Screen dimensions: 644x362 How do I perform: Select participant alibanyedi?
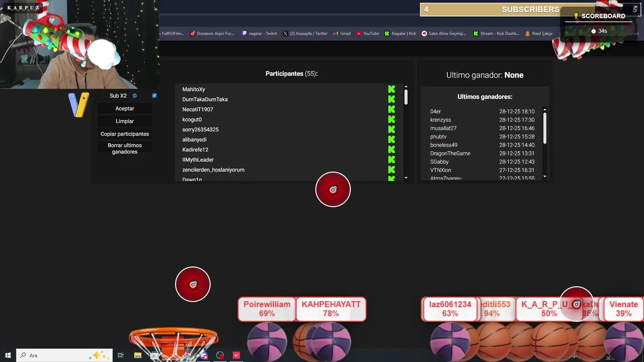[195, 140]
